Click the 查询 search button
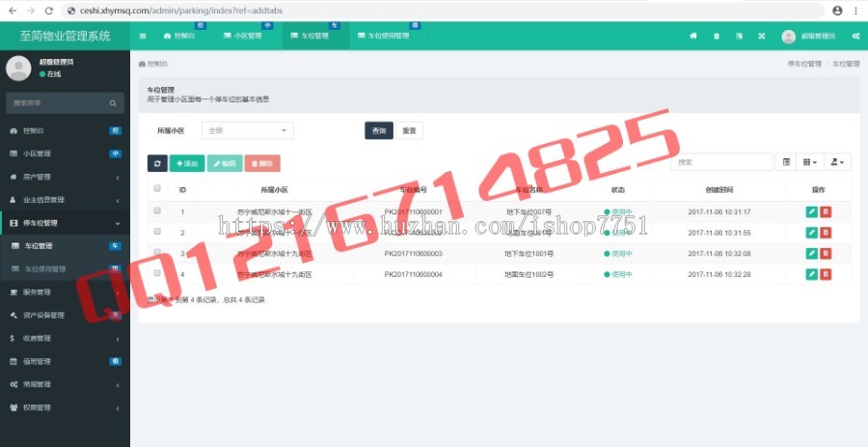The width and height of the screenshot is (868, 447). 379,130
